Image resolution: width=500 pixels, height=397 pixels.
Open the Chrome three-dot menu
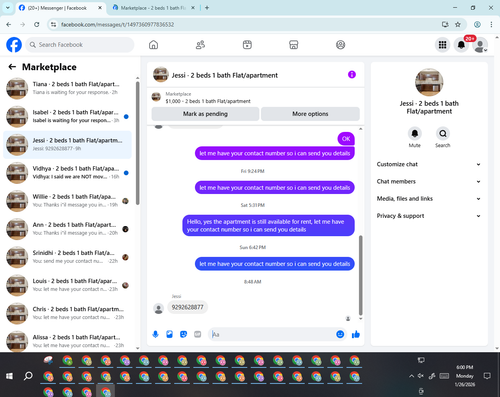491,24
